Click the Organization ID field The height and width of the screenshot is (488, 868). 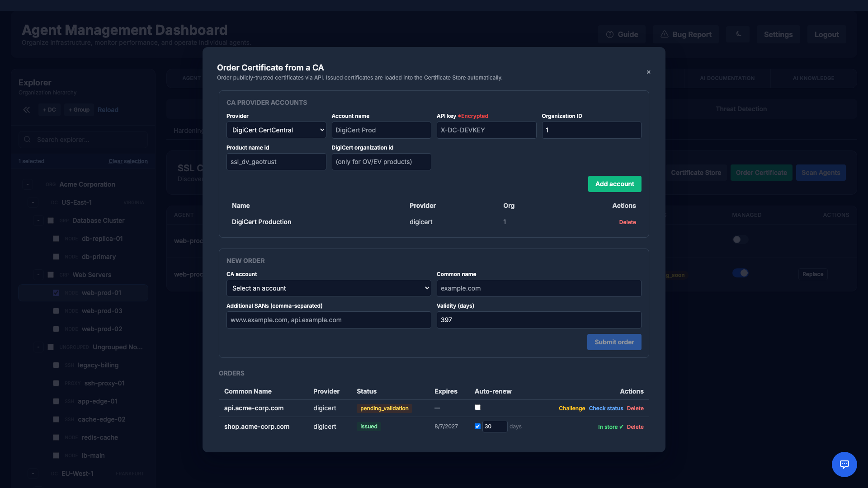click(x=591, y=130)
